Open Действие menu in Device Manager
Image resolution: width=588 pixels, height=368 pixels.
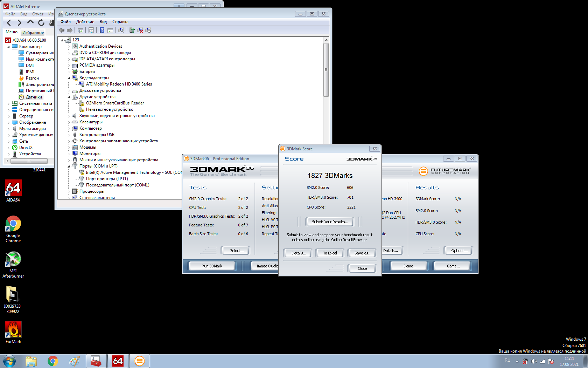point(85,22)
